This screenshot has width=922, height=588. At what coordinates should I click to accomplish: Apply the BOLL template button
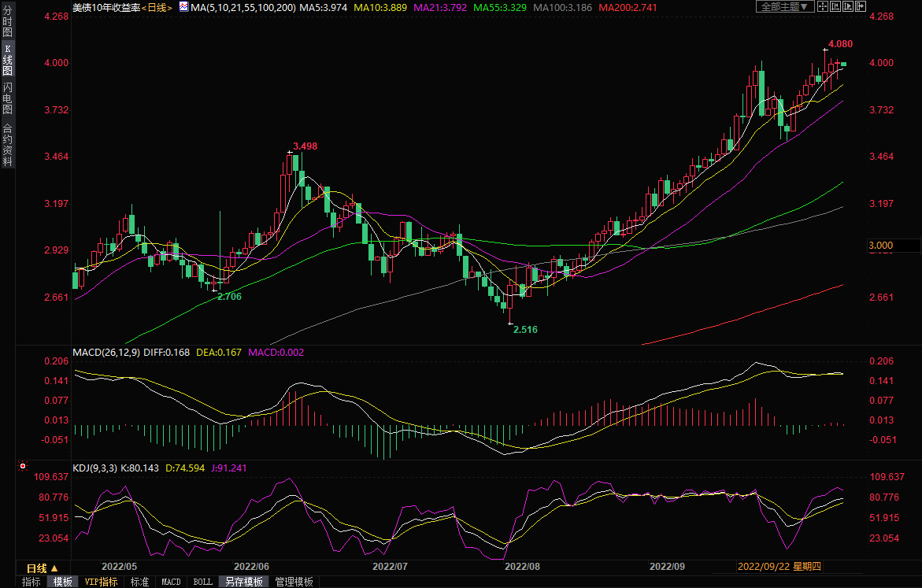[x=202, y=582]
